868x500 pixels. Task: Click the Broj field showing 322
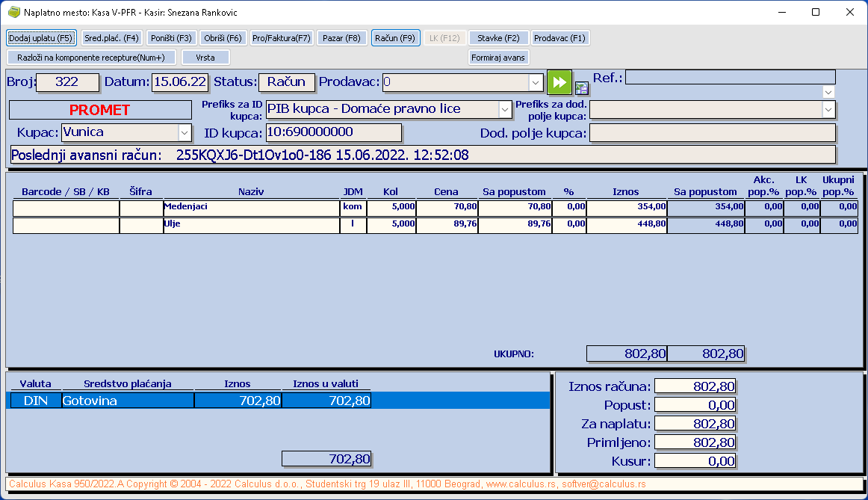point(67,82)
